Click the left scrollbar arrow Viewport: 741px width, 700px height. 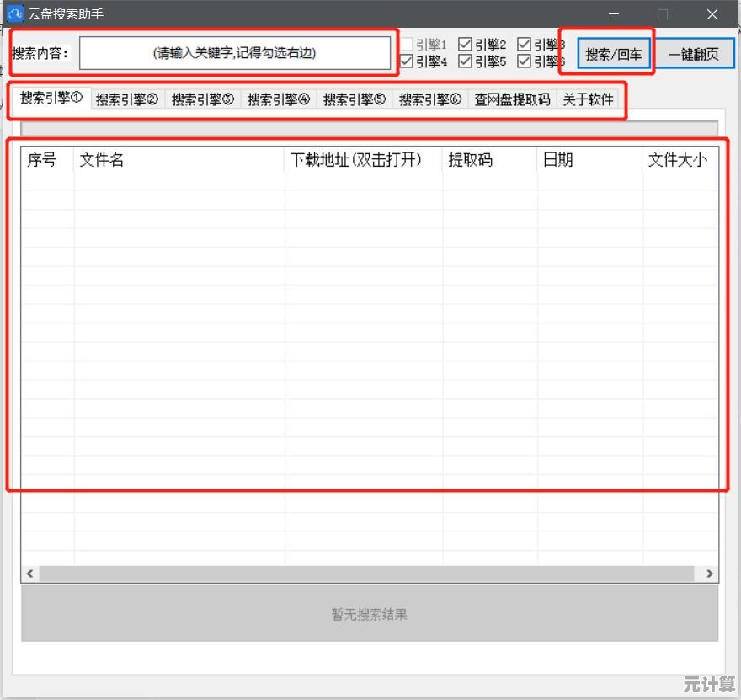click(29, 574)
